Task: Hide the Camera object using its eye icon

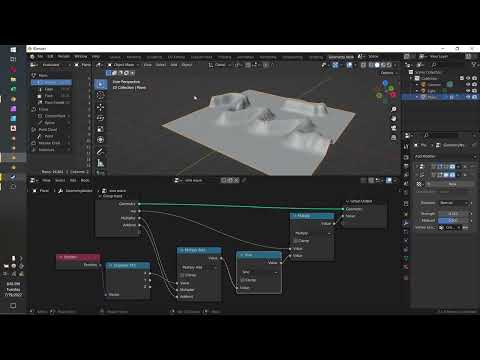Action: (468, 84)
